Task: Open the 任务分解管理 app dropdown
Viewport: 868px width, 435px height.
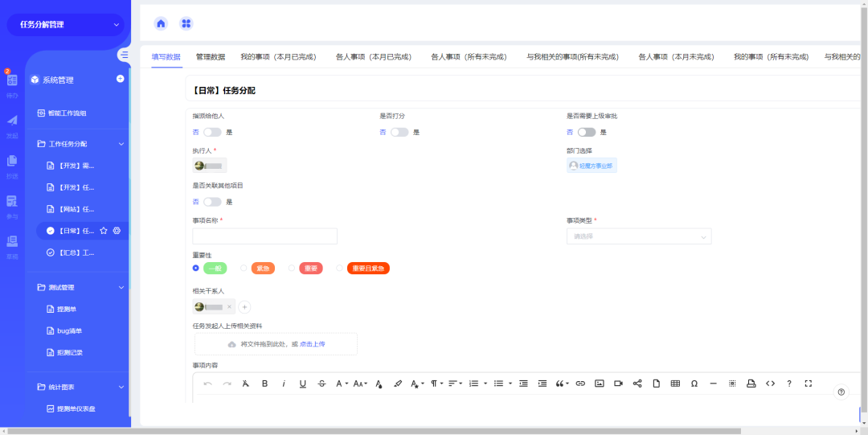Action: [65, 25]
